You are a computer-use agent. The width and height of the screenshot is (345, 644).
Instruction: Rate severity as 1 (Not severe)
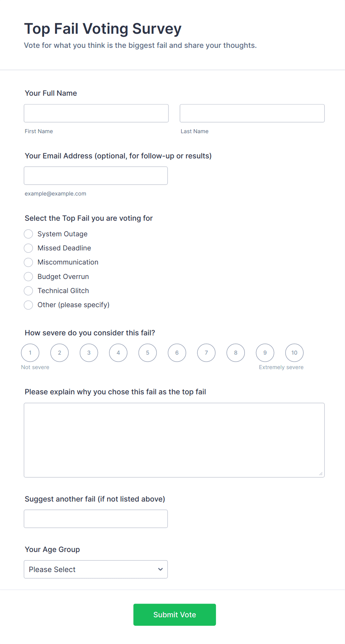[30, 353]
